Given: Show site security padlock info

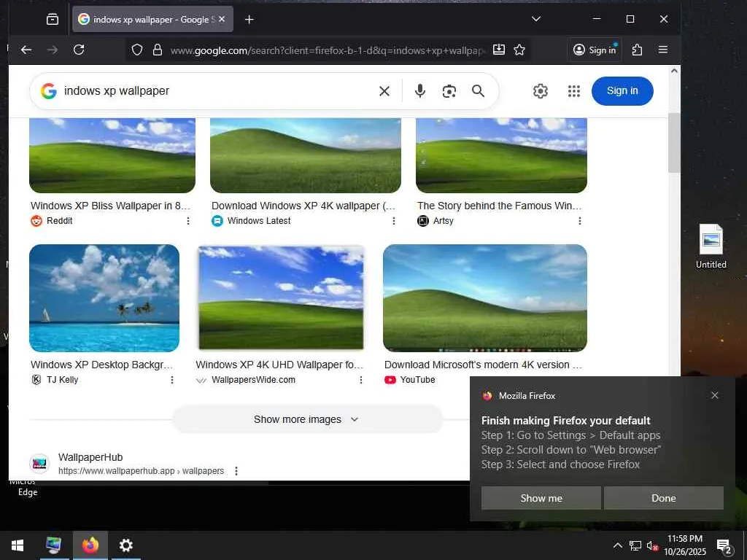Looking at the screenshot, I should point(158,50).
